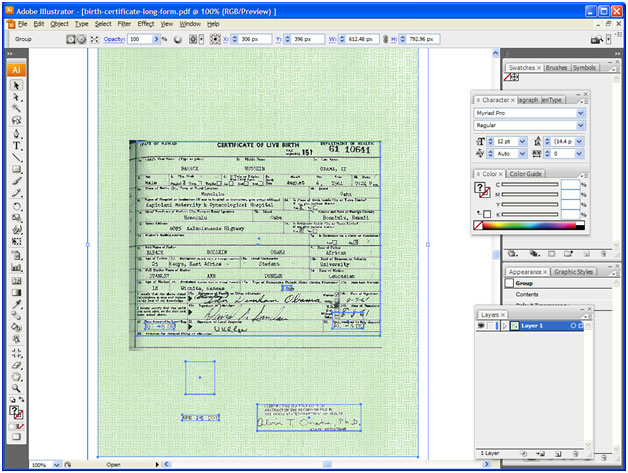
Task: Select the black arrow Selection tool
Action: (x=17, y=87)
